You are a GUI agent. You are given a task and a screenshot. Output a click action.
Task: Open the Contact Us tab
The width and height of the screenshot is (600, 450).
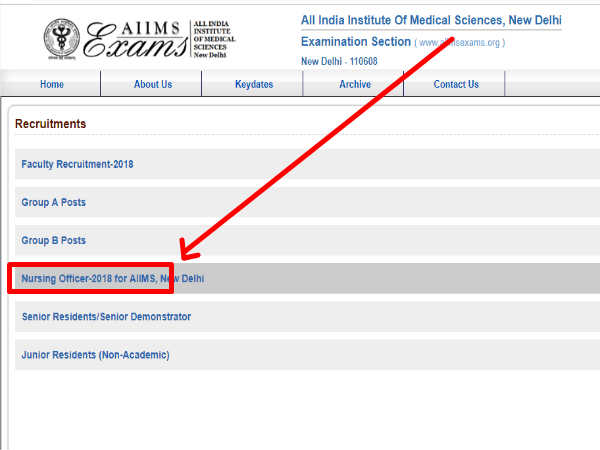[456, 84]
